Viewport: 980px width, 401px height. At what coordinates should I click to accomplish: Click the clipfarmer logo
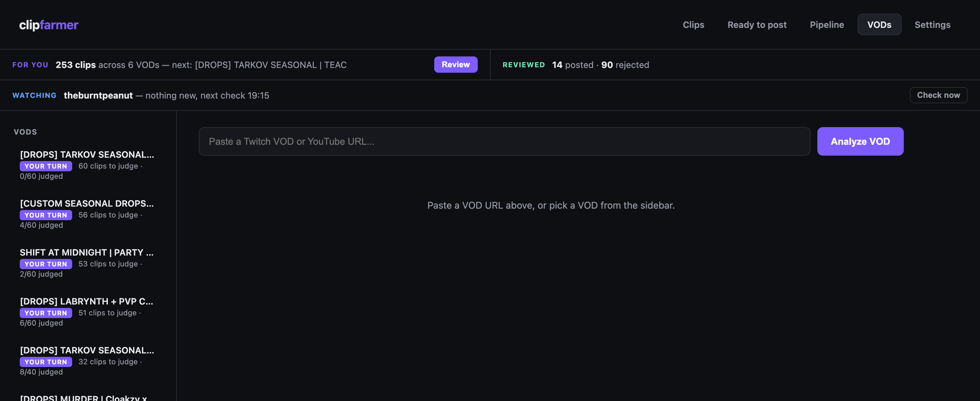click(49, 25)
